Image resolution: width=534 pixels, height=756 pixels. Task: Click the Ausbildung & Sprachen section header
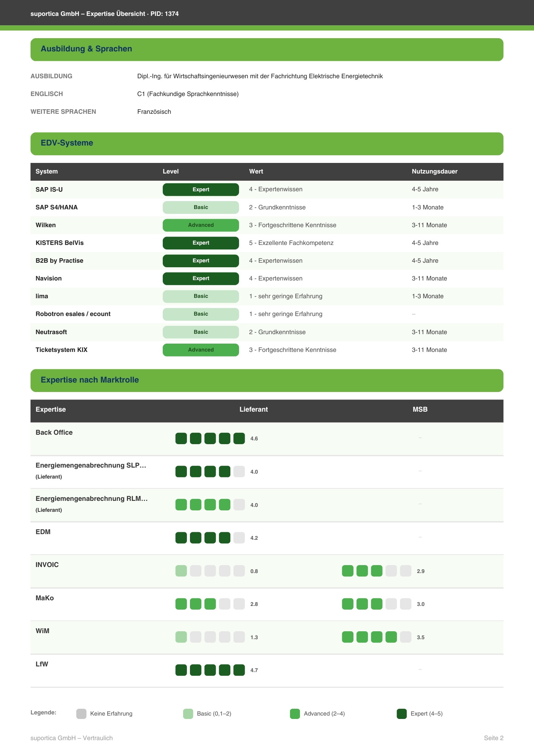(x=267, y=49)
